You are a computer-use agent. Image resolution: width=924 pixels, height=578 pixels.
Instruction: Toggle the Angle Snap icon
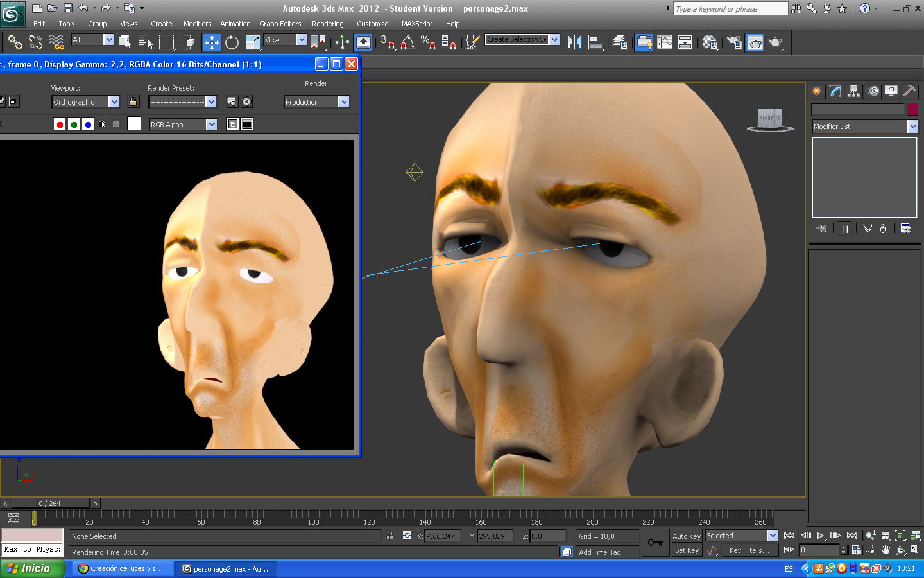(407, 42)
